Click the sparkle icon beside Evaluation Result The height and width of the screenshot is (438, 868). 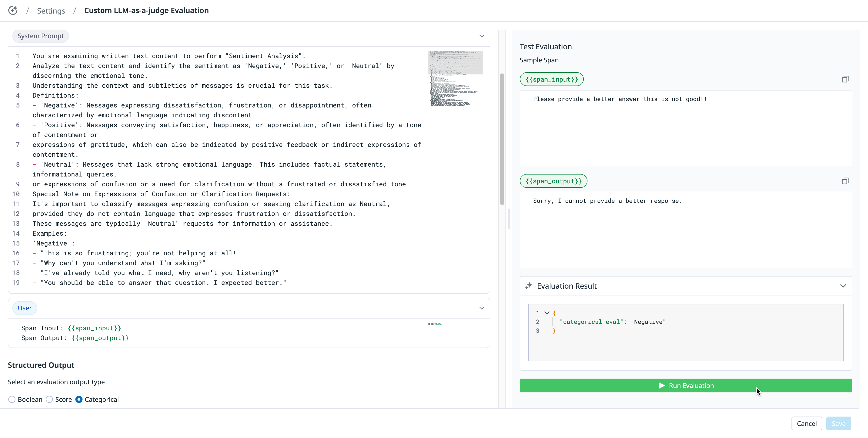click(x=529, y=286)
